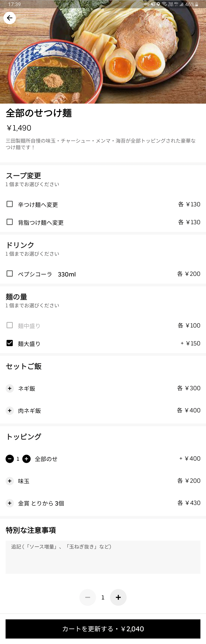Add 肉ネギ飯 using its plus icon
The width and height of the screenshot is (206, 644).
coord(10,410)
